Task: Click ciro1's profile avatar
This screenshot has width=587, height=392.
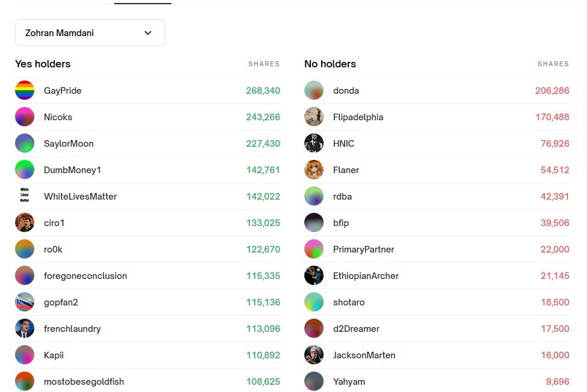Action: [25, 223]
